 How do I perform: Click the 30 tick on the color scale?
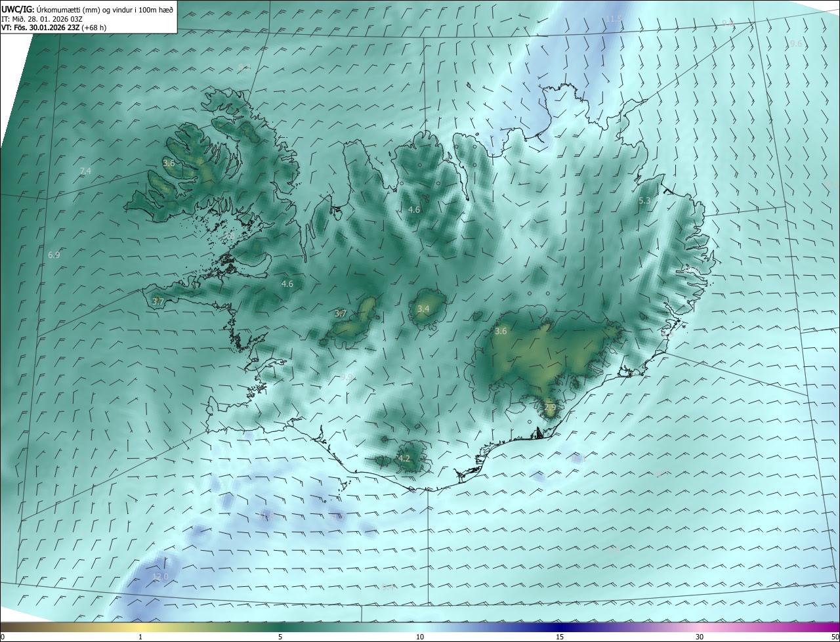[700, 637]
